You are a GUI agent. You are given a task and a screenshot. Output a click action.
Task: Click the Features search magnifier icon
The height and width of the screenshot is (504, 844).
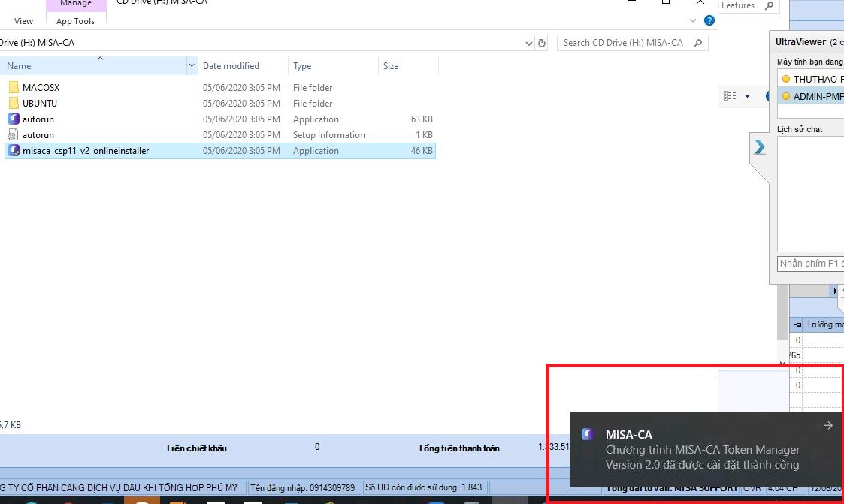tap(769, 5)
